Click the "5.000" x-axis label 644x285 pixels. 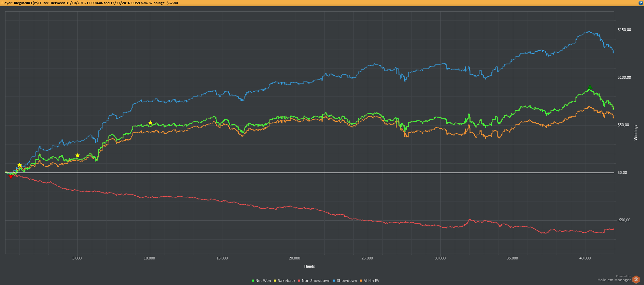(77, 258)
